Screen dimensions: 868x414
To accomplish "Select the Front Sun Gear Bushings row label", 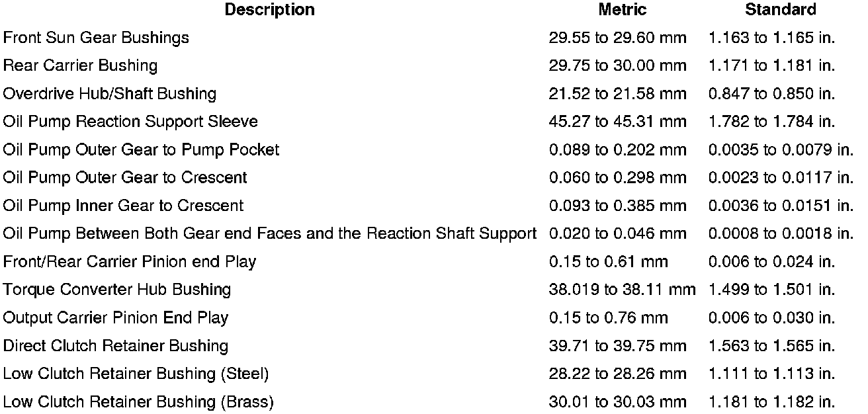I will [96, 38].
